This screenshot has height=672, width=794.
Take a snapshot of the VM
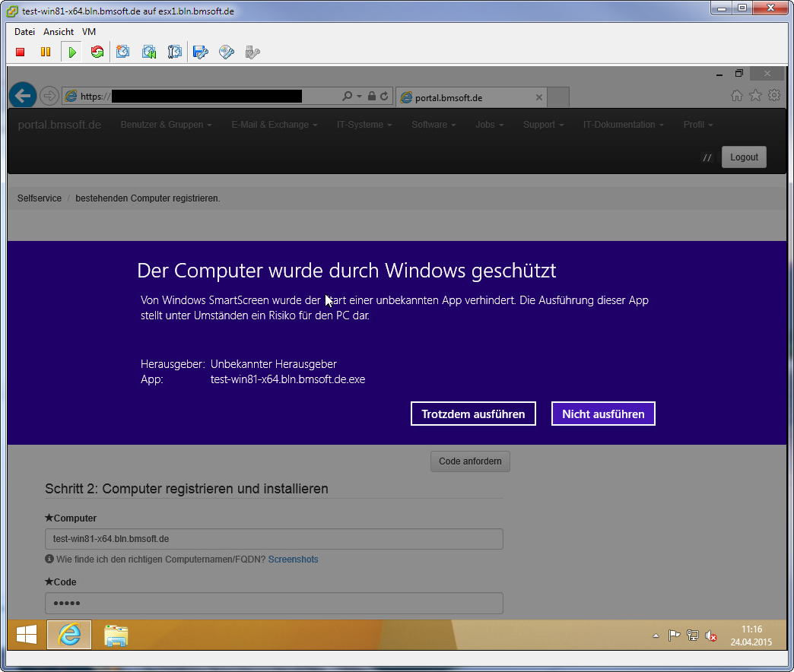(122, 52)
